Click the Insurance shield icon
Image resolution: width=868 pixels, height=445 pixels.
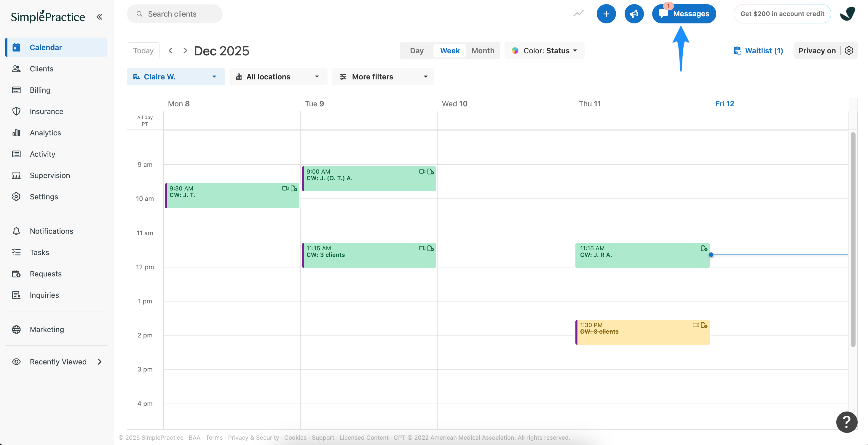(x=16, y=111)
